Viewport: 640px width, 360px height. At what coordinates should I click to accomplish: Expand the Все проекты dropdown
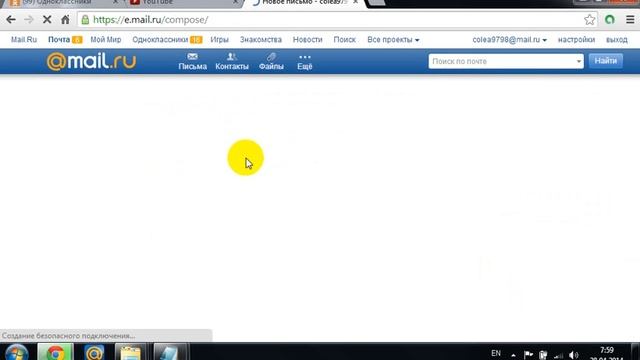pos(393,40)
